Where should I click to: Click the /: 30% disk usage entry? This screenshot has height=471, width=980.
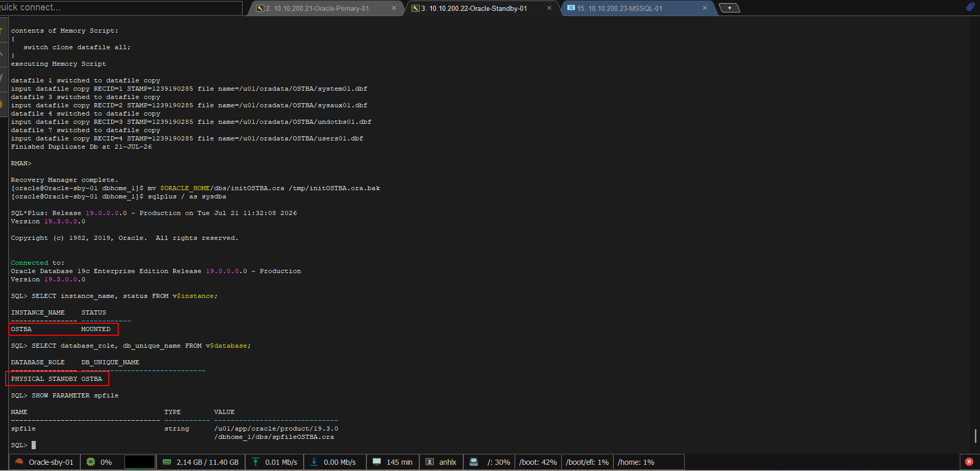coord(499,462)
